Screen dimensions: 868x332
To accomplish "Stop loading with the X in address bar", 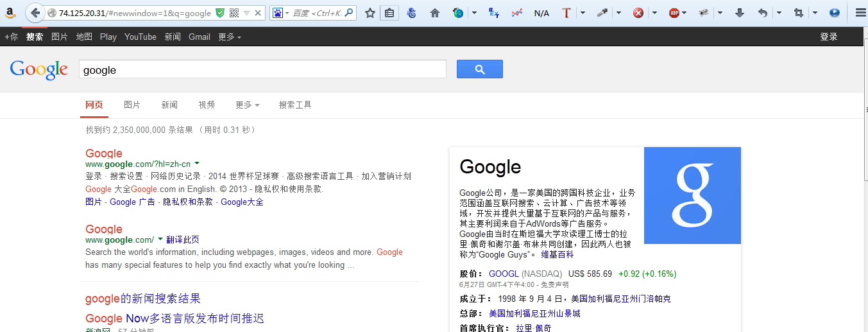I will click(258, 13).
